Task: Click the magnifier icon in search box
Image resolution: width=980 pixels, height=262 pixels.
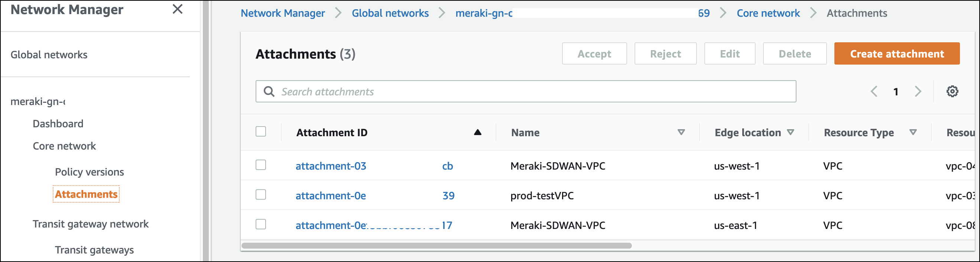Action: [x=269, y=91]
